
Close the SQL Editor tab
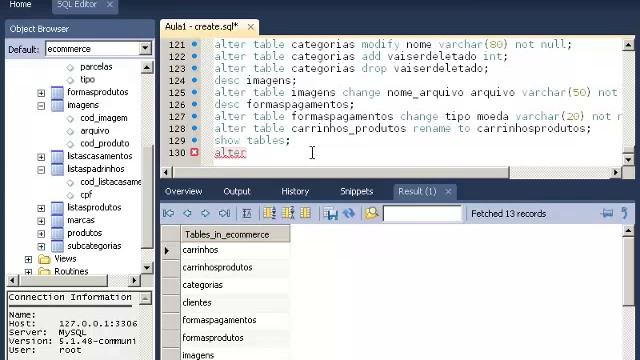click(x=109, y=4)
